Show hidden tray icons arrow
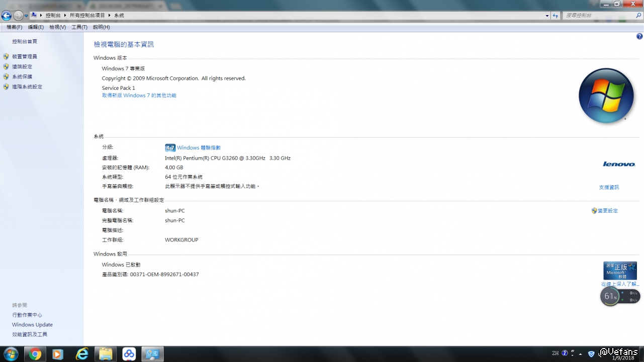The image size is (644, 362). point(581,353)
